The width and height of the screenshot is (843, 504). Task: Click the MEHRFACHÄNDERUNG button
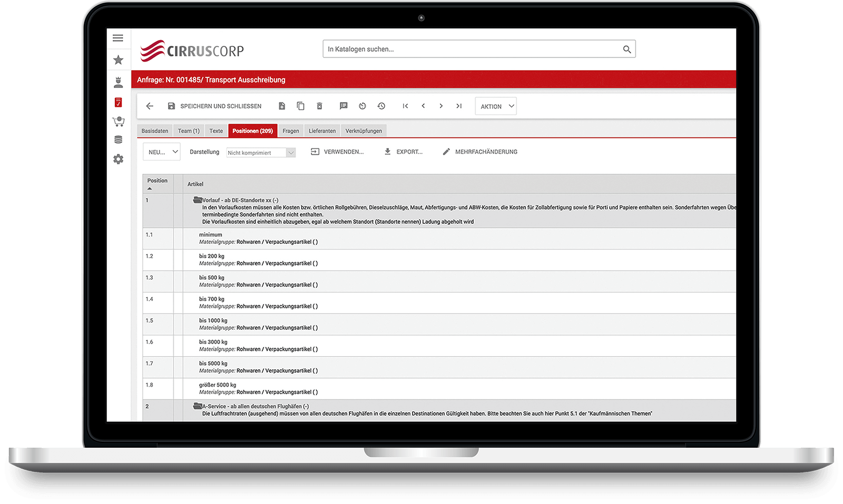pyautogui.click(x=479, y=152)
